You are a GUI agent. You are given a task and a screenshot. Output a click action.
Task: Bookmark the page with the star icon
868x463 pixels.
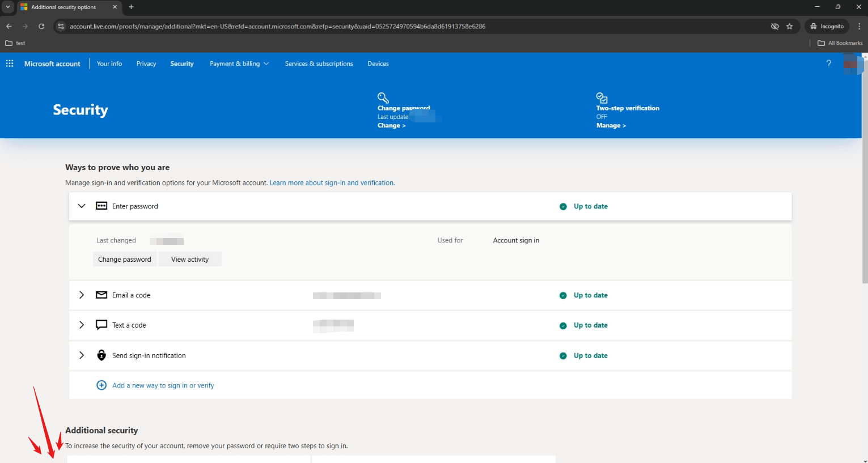788,26
